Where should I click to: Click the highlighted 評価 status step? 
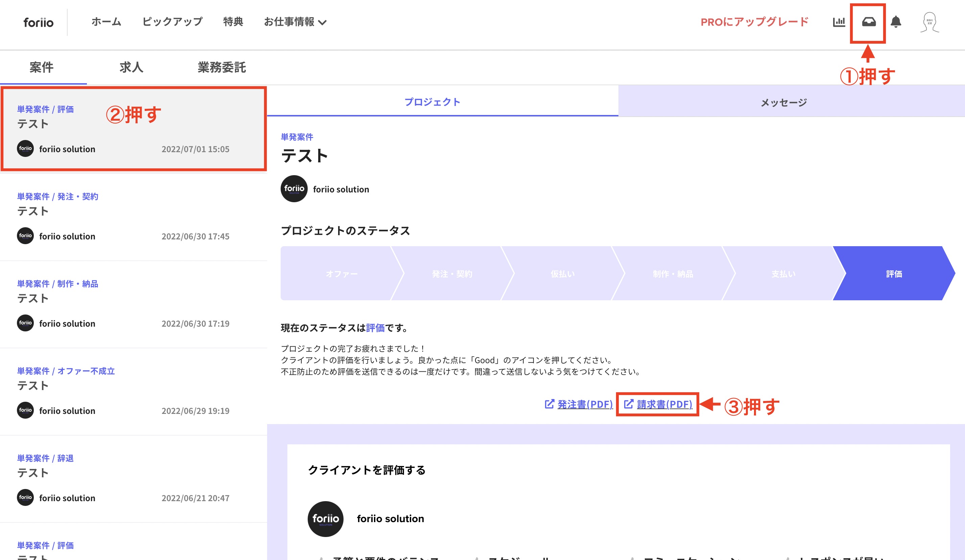click(894, 274)
